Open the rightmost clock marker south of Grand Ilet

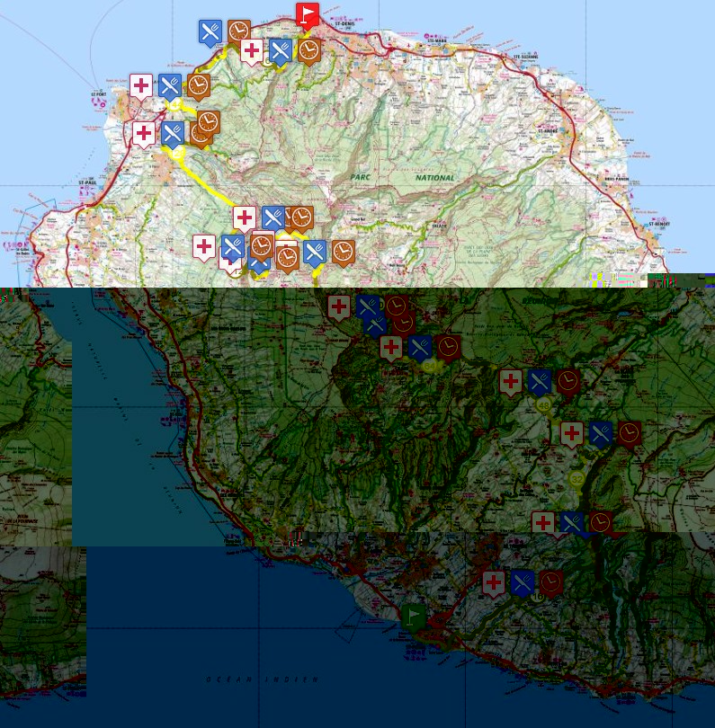[x=344, y=253]
